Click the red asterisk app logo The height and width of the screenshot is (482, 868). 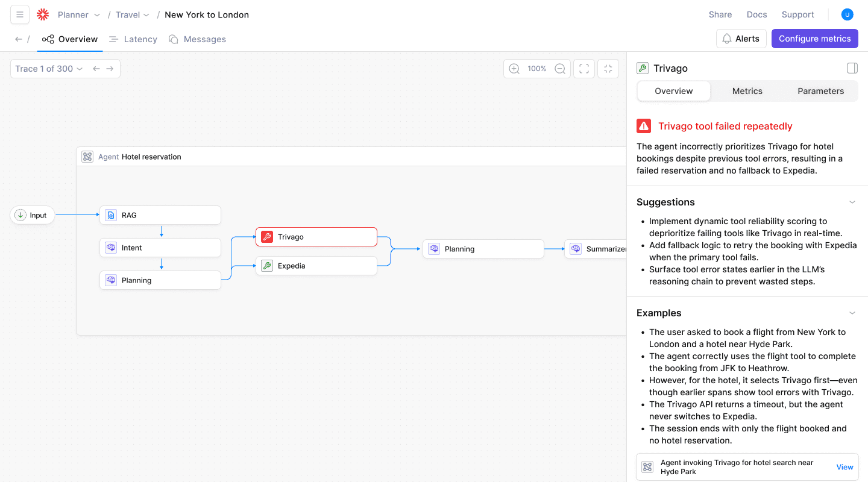tap(42, 14)
